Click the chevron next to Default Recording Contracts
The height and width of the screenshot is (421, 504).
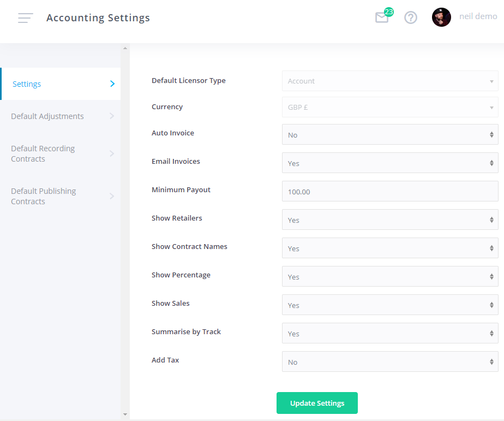[112, 153]
